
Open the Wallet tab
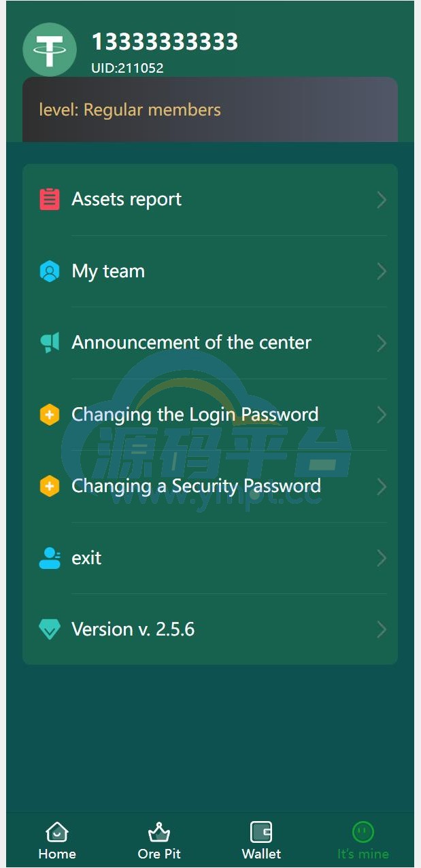tap(261, 841)
